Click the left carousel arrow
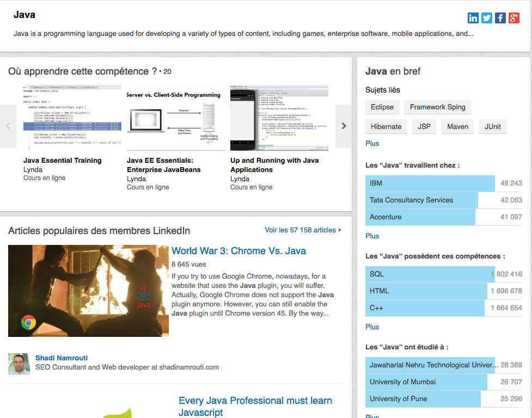The width and height of the screenshot is (532, 418). point(8,126)
